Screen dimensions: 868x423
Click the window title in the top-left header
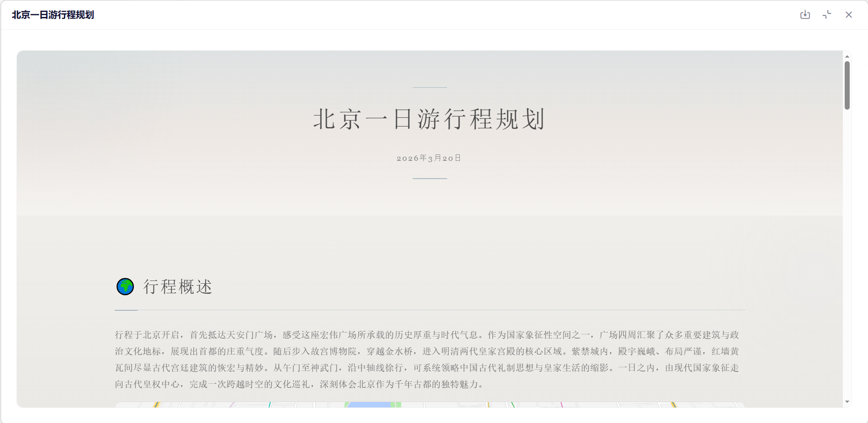coord(53,15)
